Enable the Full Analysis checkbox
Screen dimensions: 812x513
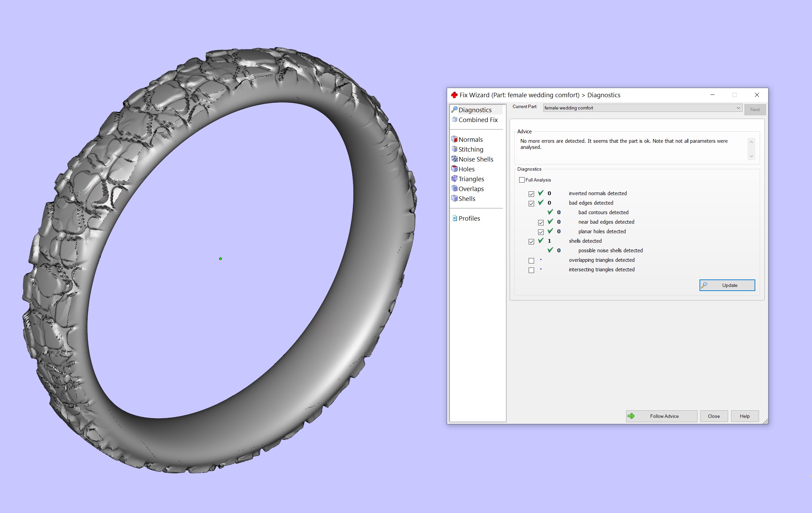(x=522, y=180)
